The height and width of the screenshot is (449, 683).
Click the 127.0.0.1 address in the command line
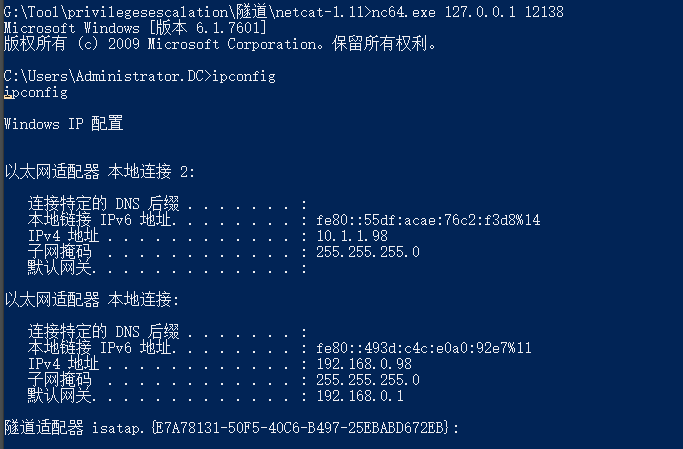click(x=480, y=12)
